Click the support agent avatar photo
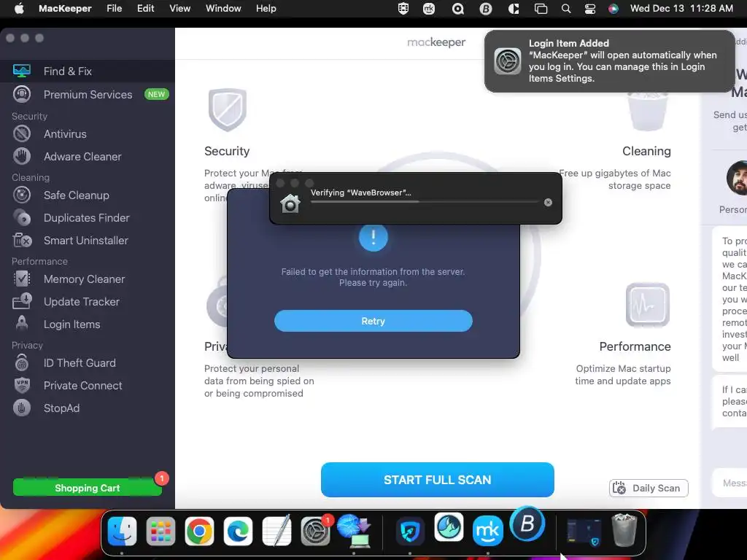Screen dimensions: 747x560 737,178
